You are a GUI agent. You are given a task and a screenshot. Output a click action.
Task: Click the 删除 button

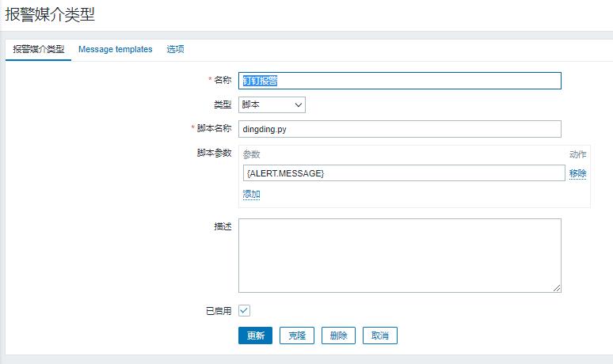pyautogui.click(x=338, y=336)
